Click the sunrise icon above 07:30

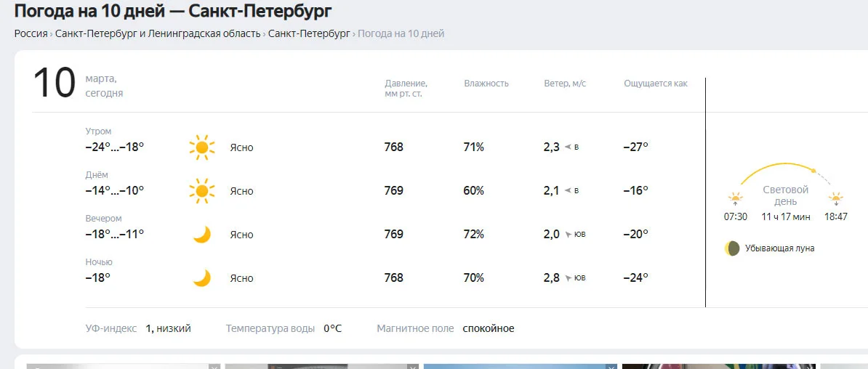coord(735,198)
